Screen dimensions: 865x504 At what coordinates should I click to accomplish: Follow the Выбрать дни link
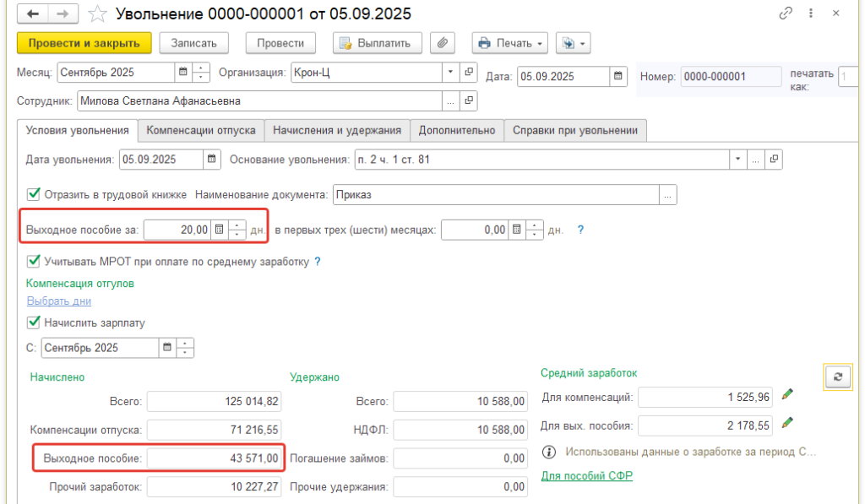click(59, 301)
